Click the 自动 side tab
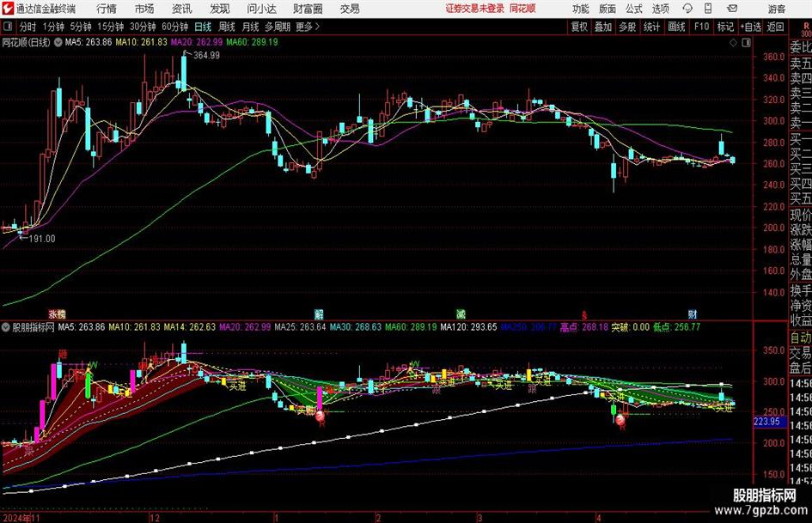This screenshot has width=812, height=523. [x=801, y=338]
